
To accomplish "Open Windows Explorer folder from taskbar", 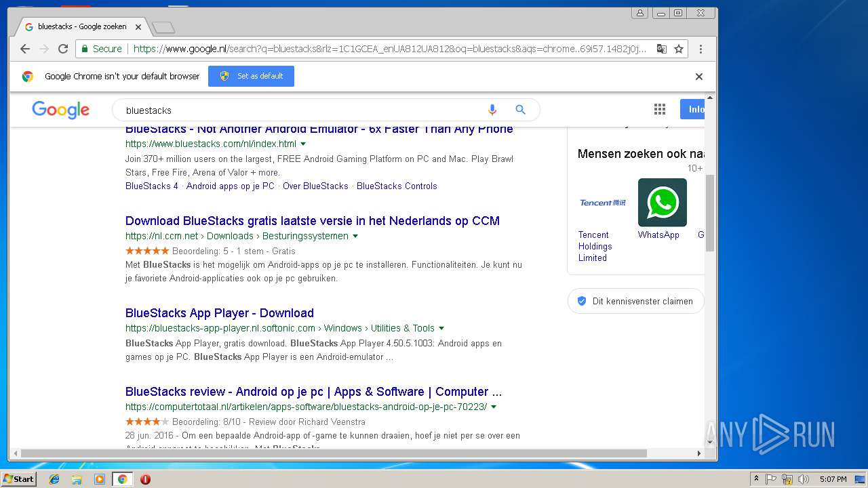I will pyautogui.click(x=77, y=479).
